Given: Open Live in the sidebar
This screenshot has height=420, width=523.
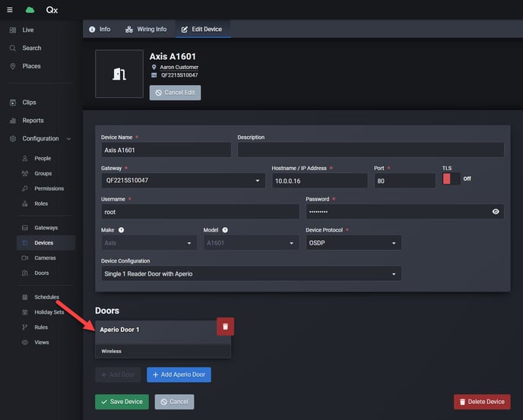Looking at the screenshot, I should coord(28,30).
